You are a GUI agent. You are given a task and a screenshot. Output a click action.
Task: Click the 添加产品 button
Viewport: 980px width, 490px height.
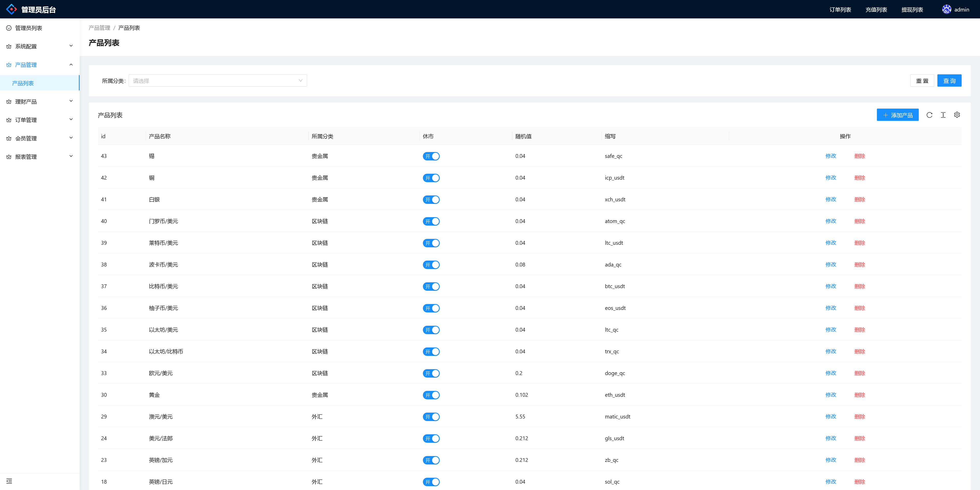[x=898, y=115]
